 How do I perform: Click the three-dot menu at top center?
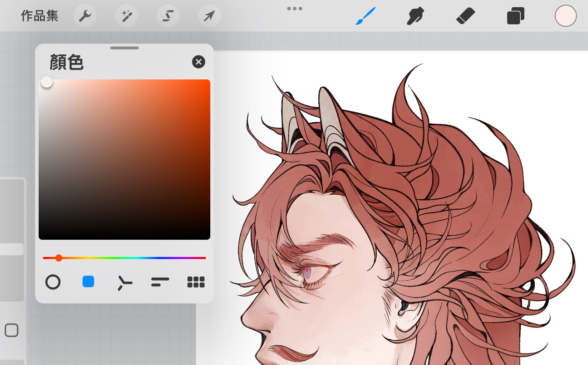click(295, 9)
